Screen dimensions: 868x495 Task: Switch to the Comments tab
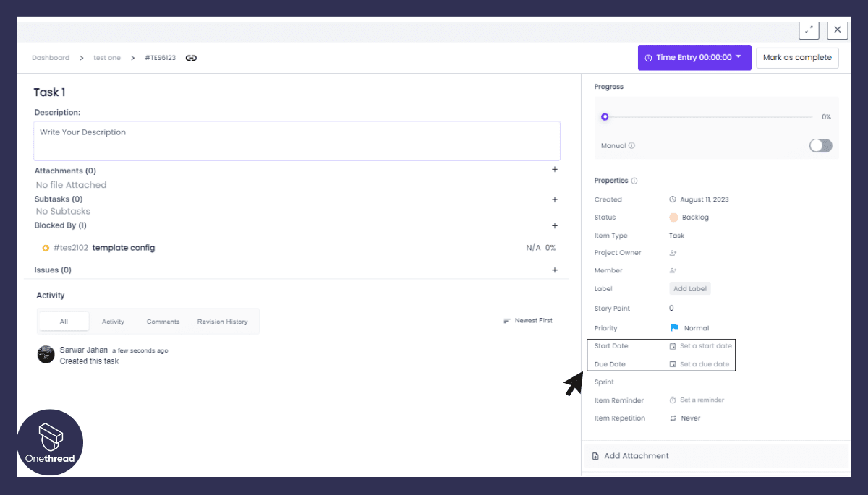163,322
